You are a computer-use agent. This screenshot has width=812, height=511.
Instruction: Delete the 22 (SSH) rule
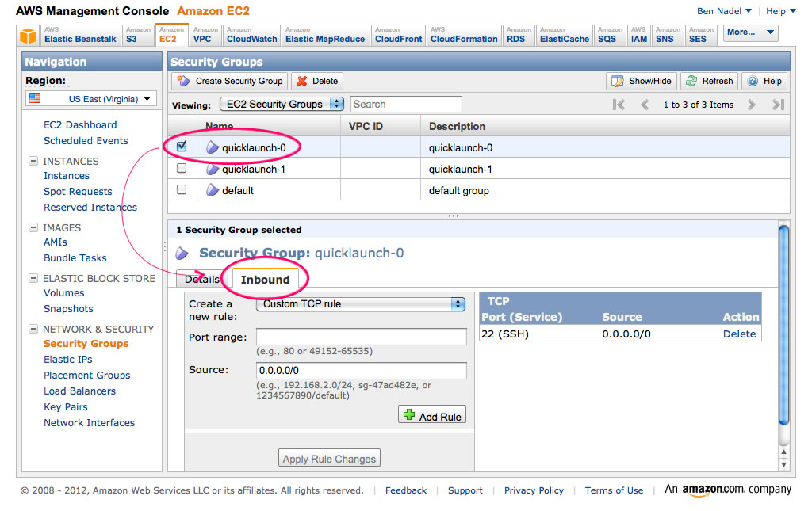tap(739, 334)
